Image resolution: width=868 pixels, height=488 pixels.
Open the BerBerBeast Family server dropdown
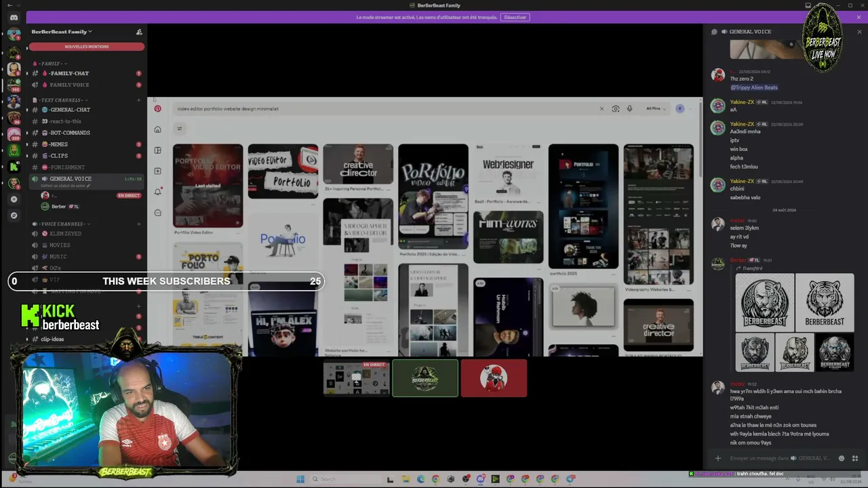(62, 32)
